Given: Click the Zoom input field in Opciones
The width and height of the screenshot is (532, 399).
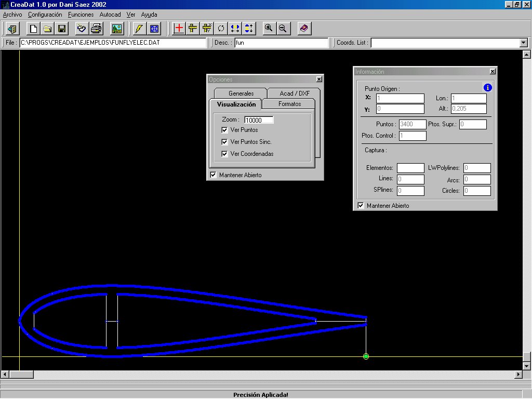Looking at the screenshot, I should click(259, 120).
